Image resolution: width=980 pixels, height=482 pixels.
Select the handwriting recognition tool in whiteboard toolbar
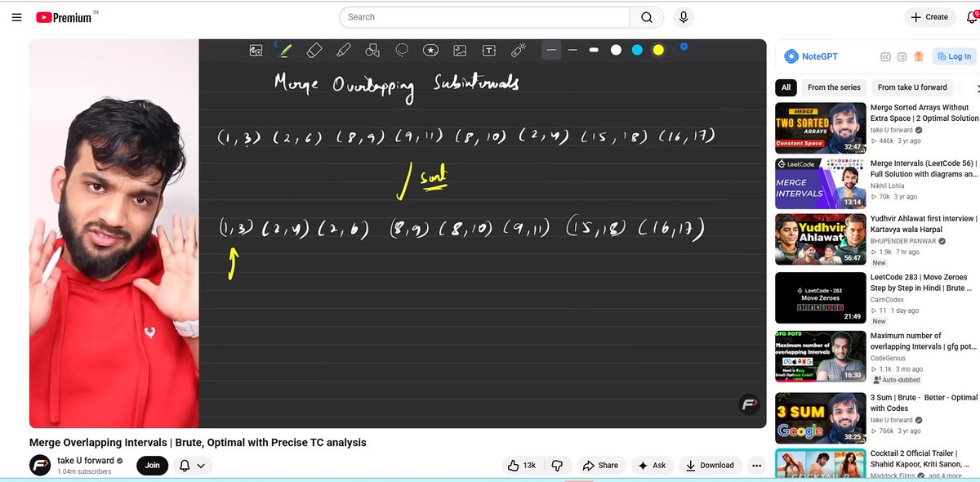[x=256, y=51]
